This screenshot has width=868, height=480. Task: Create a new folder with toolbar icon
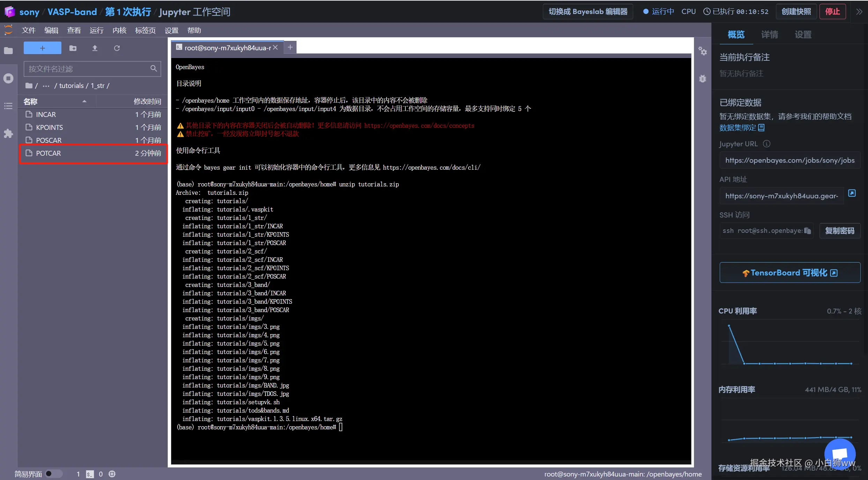pos(73,48)
